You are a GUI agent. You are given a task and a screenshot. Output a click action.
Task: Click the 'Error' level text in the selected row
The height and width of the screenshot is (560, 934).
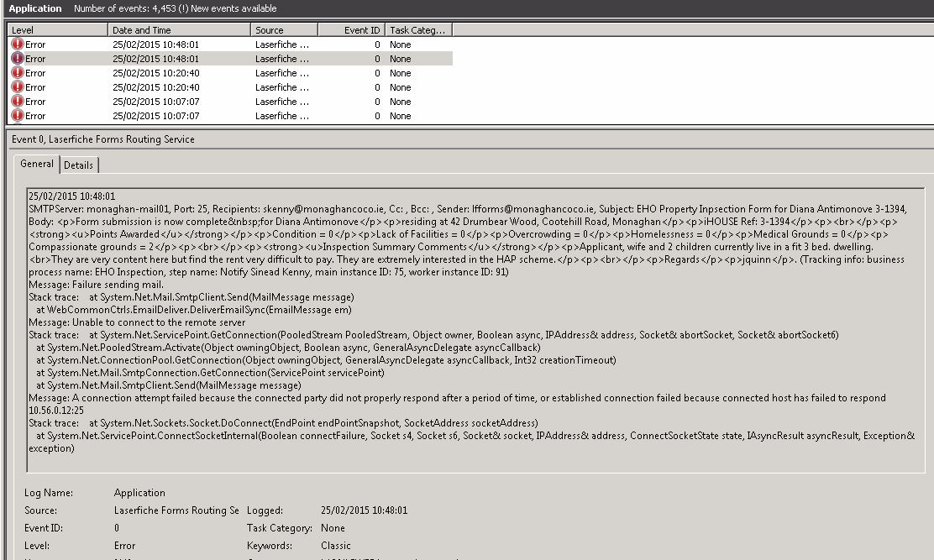coord(35,58)
